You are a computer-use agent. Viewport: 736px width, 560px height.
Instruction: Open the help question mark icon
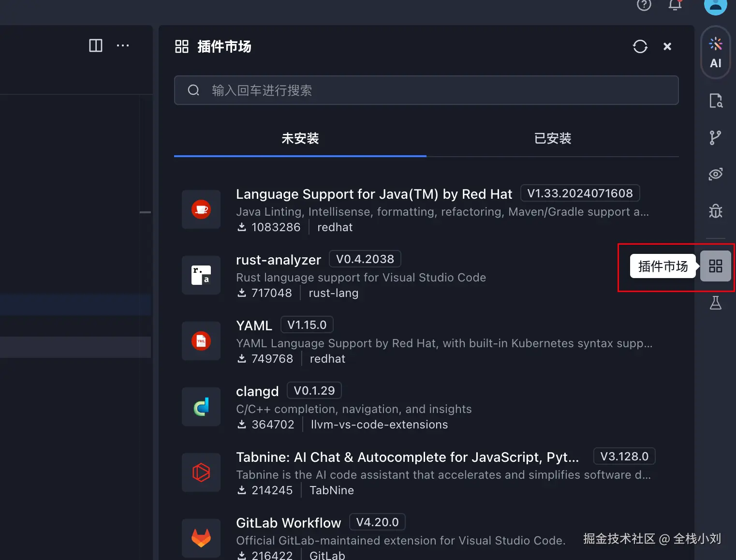coord(644,5)
